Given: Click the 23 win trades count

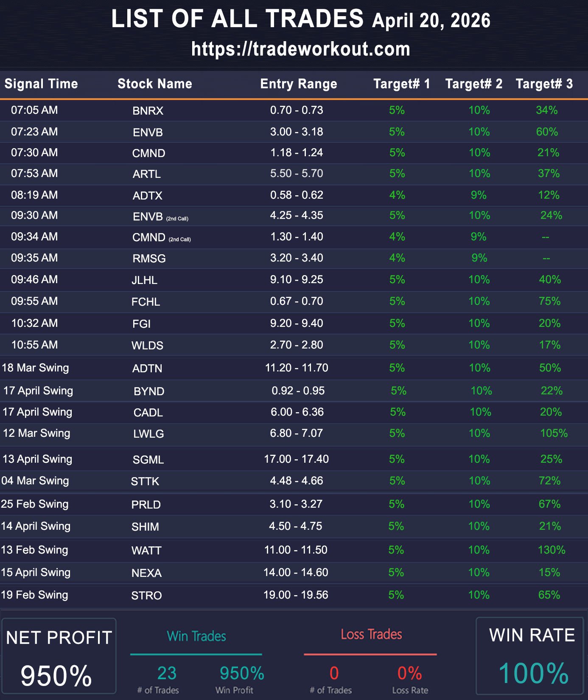Looking at the screenshot, I should [x=167, y=674].
